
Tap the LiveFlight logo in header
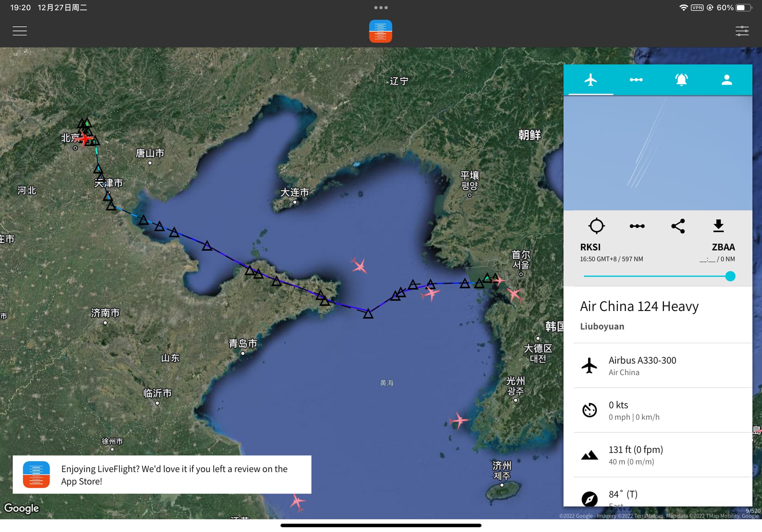(x=380, y=31)
